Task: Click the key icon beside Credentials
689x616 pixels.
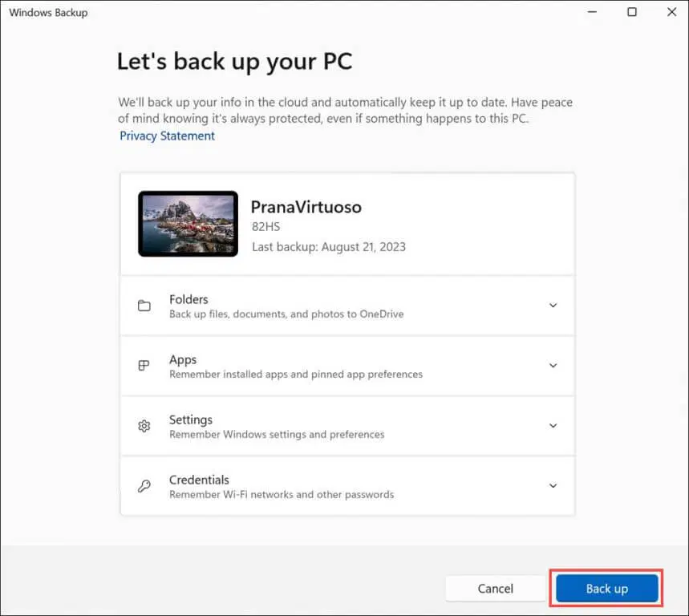Action: (144, 486)
